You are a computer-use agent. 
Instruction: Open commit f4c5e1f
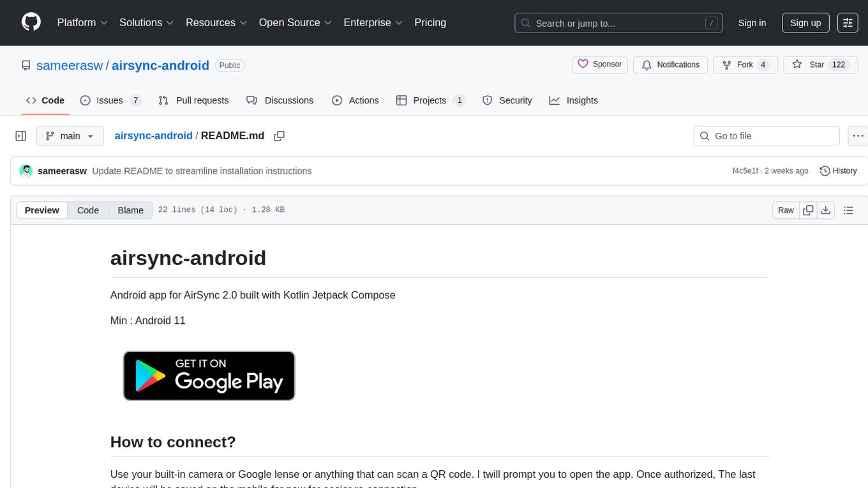click(x=745, y=171)
